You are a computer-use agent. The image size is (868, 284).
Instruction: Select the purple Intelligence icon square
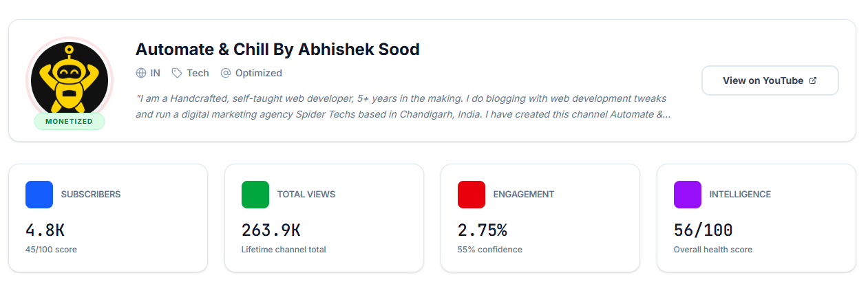[x=688, y=195]
